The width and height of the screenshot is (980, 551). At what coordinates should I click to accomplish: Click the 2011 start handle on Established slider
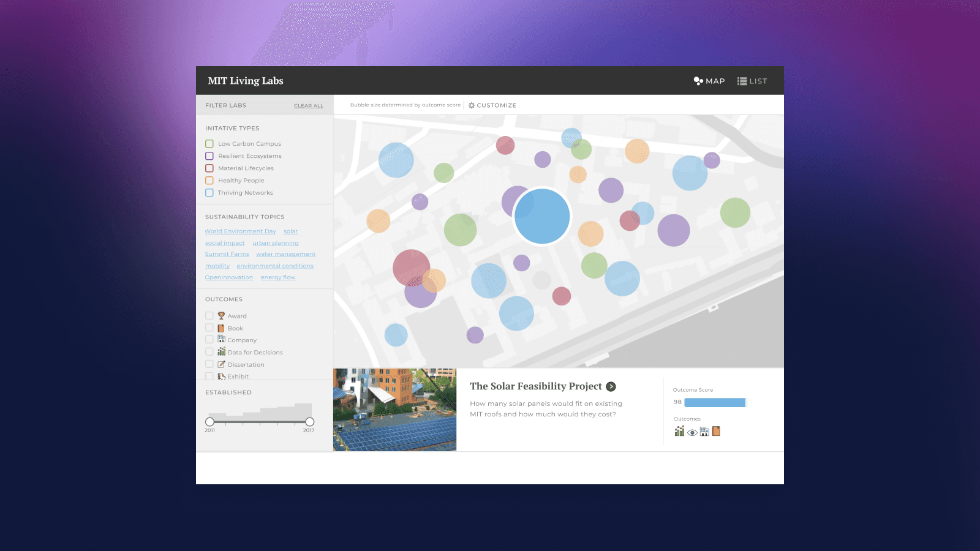[x=210, y=422]
